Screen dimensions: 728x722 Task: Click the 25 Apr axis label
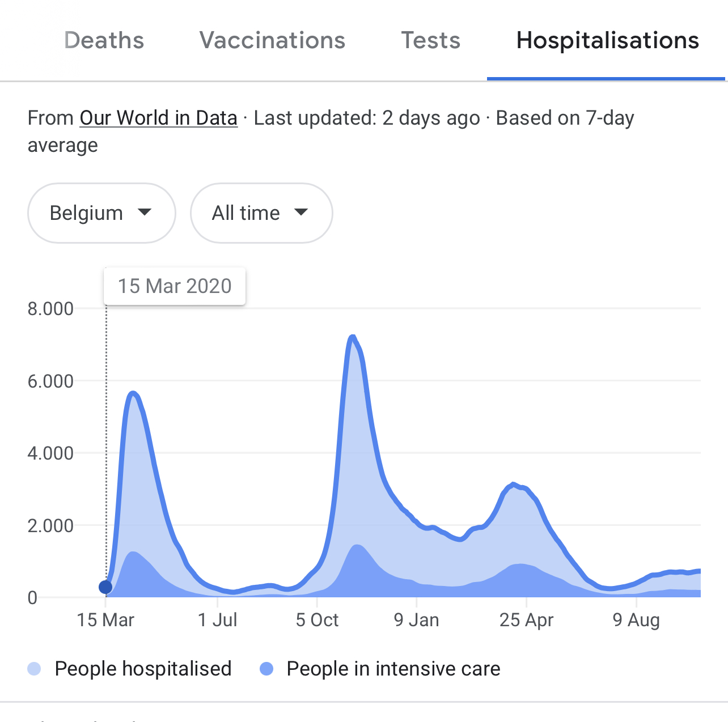[526, 620]
